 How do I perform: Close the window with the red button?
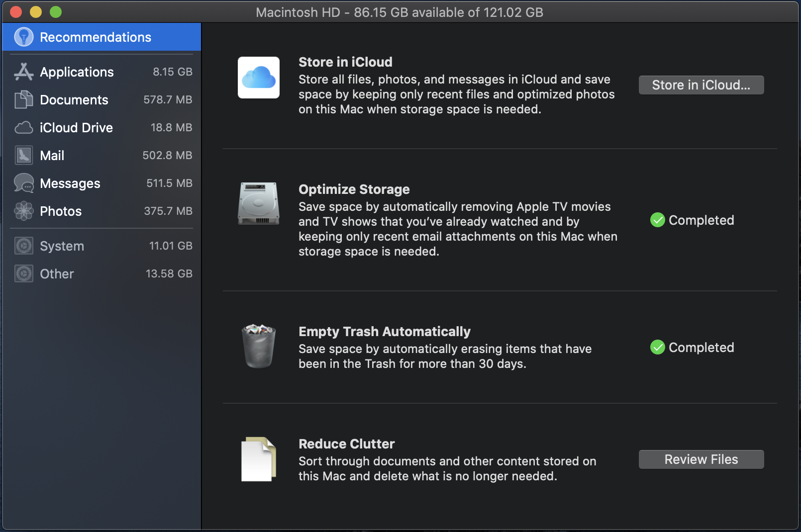tap(16, 12)
